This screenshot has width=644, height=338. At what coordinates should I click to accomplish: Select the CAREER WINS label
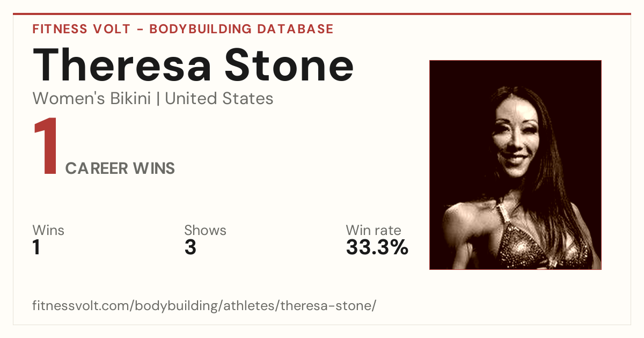(x=120, y=168)
